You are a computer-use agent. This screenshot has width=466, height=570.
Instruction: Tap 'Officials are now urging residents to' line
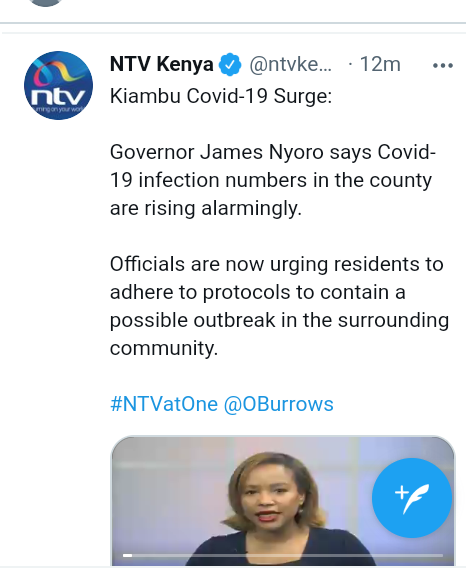[x=277, y=264]
